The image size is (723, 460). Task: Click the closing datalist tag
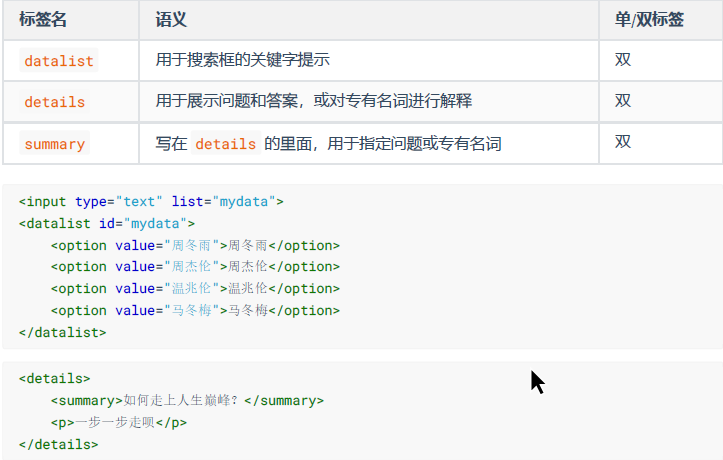point(62,332)
